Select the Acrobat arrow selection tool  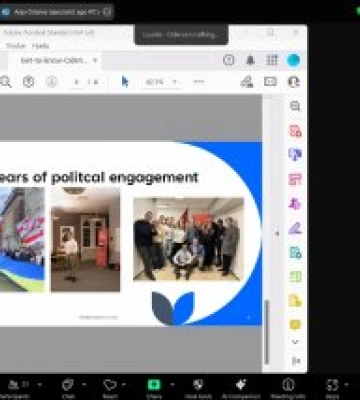pos(125,82)
